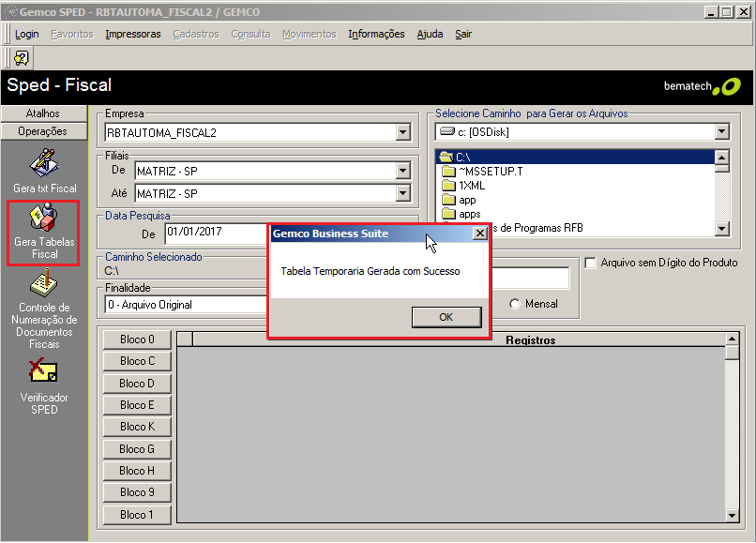The height and width of the screenshot is (543, 756).
Task: Click the Bloco E button
Action: (x=137, y=405)
